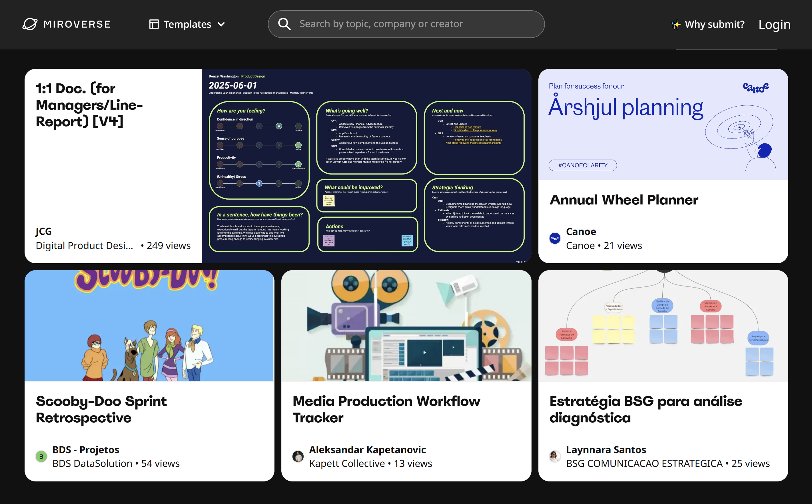This screenshot has height=504, width=812.
Task: Click the JCG creator name
Action: (44, 231)
